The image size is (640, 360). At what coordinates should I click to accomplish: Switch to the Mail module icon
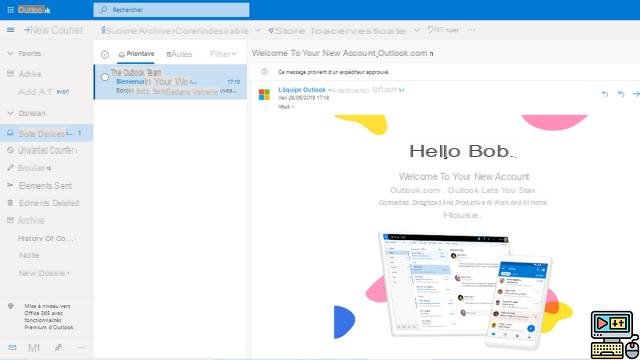(12, 348)
